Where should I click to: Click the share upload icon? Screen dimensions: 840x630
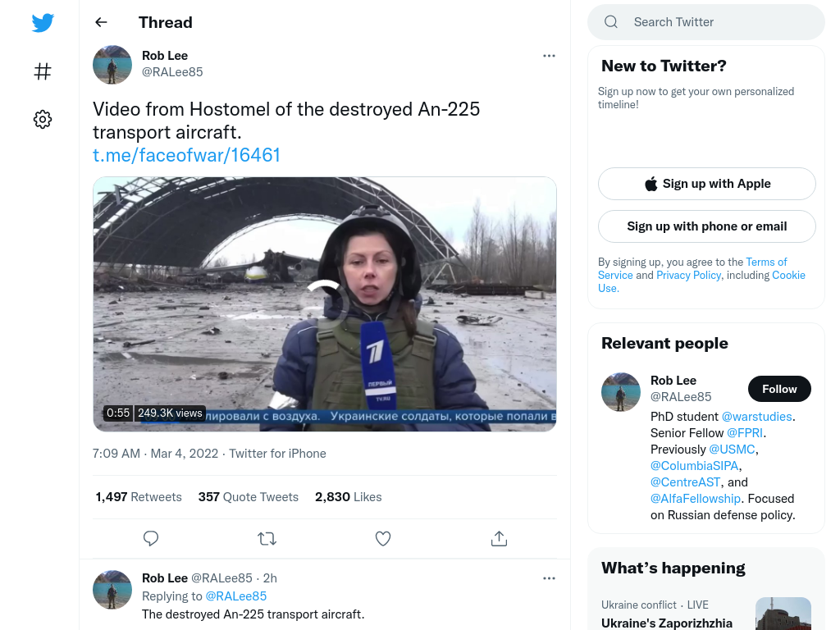click(499, 538)
